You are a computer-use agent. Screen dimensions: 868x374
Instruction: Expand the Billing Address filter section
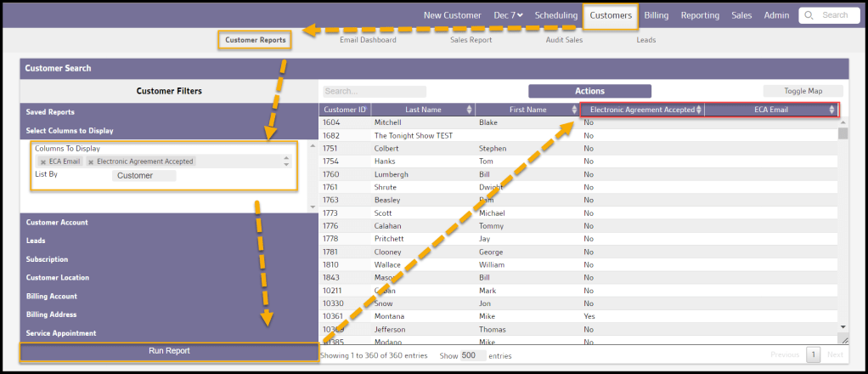coord(53,314)
